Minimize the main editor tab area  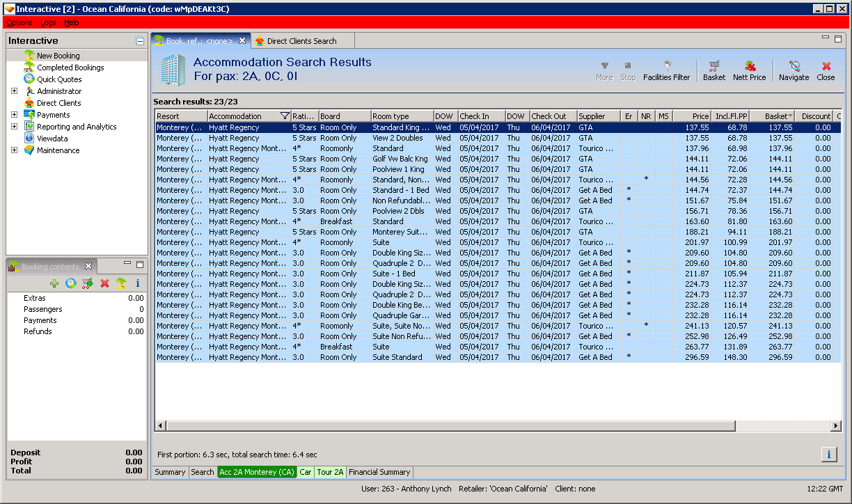[x=826, y=38]
